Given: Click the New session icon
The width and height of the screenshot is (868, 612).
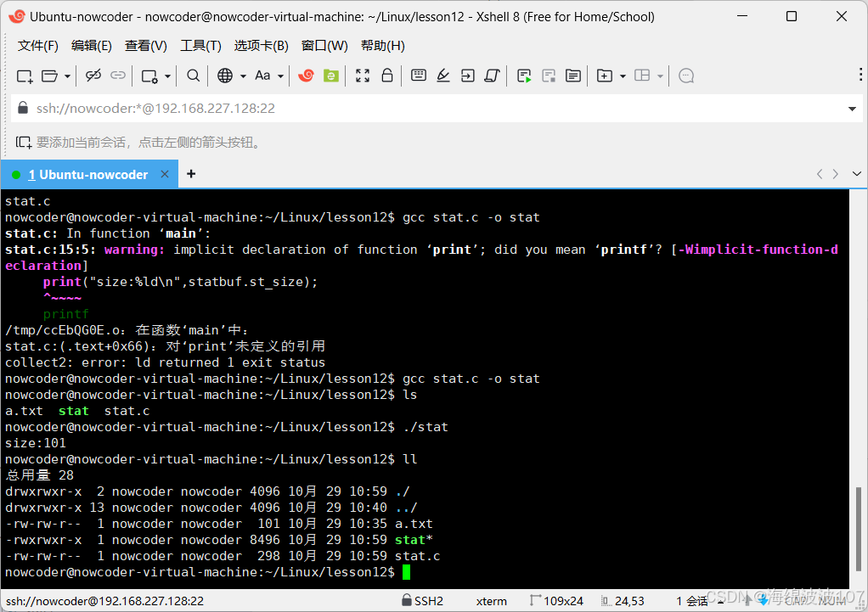Looking at the screenshot, I should 25,76.
